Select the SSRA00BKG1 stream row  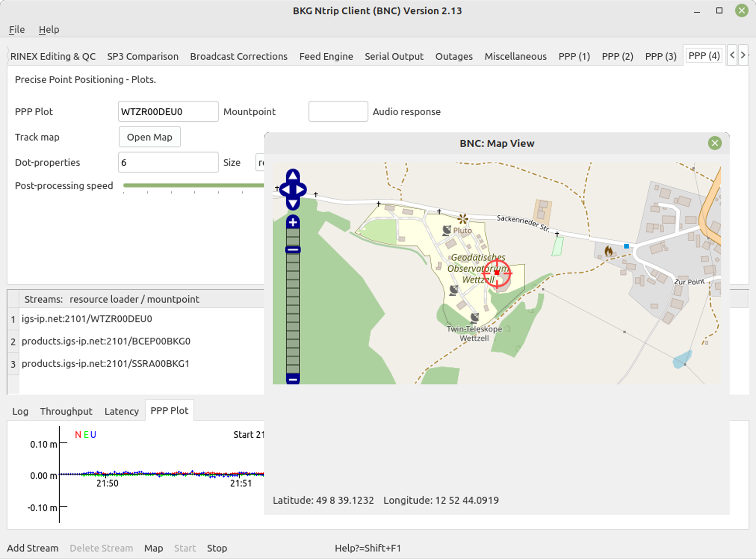(105, 364)
